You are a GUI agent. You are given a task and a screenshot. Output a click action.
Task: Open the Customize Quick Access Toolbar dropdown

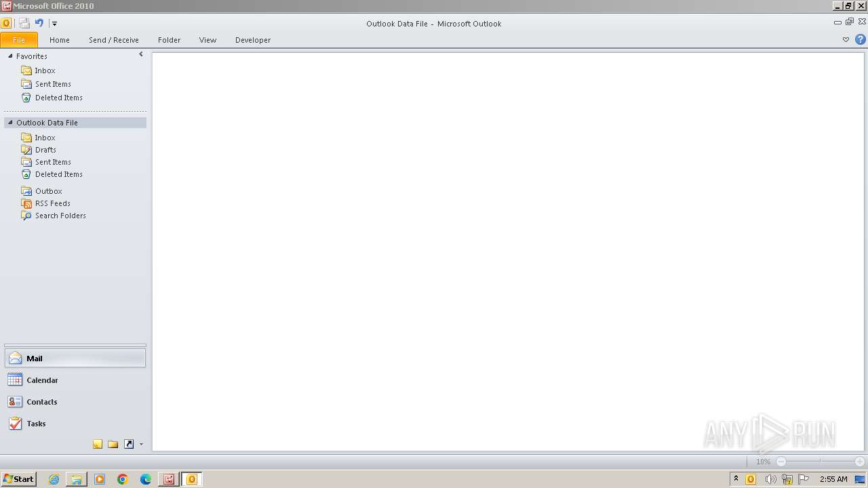[x=54, y=24]
